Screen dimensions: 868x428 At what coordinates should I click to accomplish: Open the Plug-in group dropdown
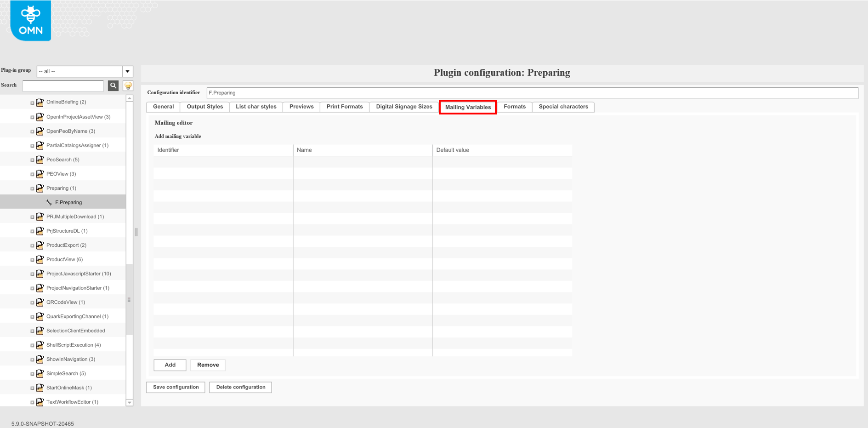tap(127, 71)
